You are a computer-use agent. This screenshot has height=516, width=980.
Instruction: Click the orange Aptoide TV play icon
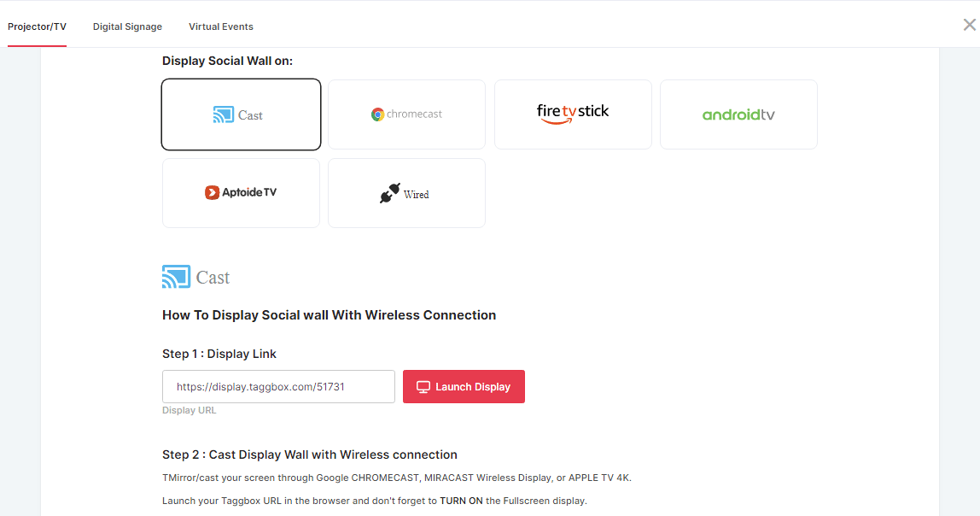click(212, 193)
